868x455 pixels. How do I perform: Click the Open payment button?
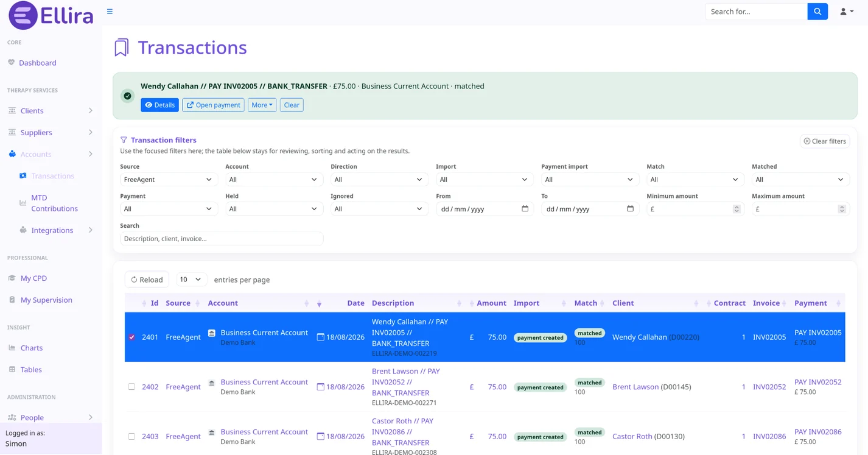(x=213, y=105)
